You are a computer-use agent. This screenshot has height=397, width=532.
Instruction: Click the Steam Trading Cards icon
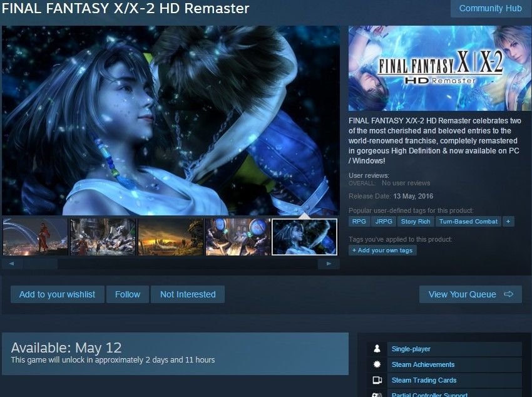(x=377, y=380)
